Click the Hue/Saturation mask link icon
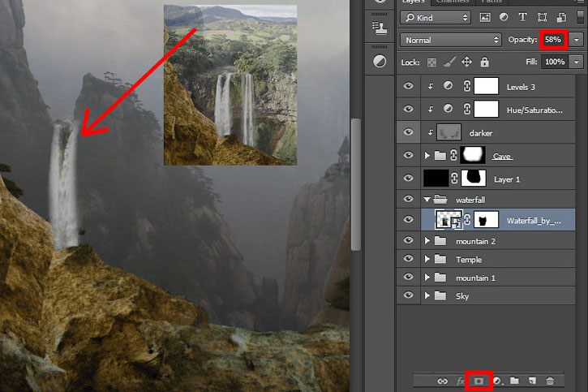The width and height of the screenshot is (588, 392). click(x=467, y=110)
